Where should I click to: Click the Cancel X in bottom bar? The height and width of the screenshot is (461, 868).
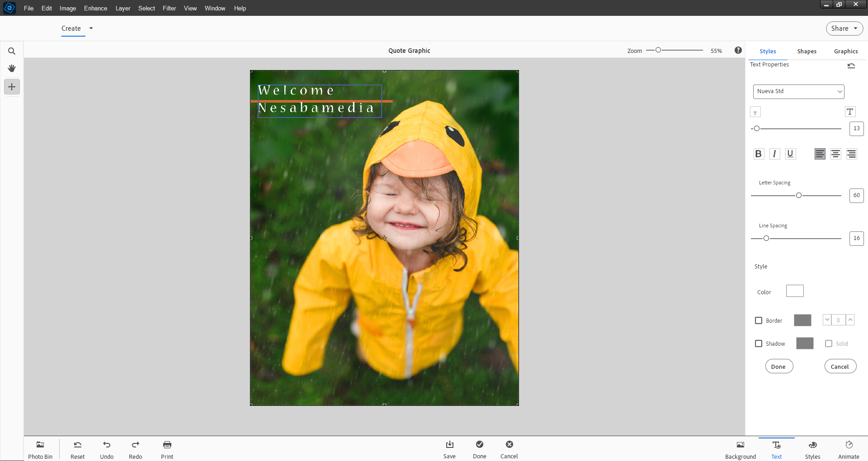[x=509, y=444]
